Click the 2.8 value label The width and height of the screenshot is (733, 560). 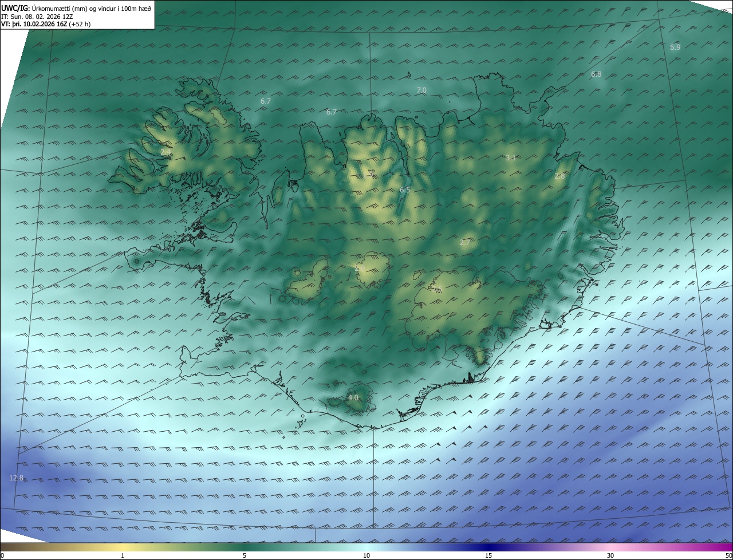559,176
